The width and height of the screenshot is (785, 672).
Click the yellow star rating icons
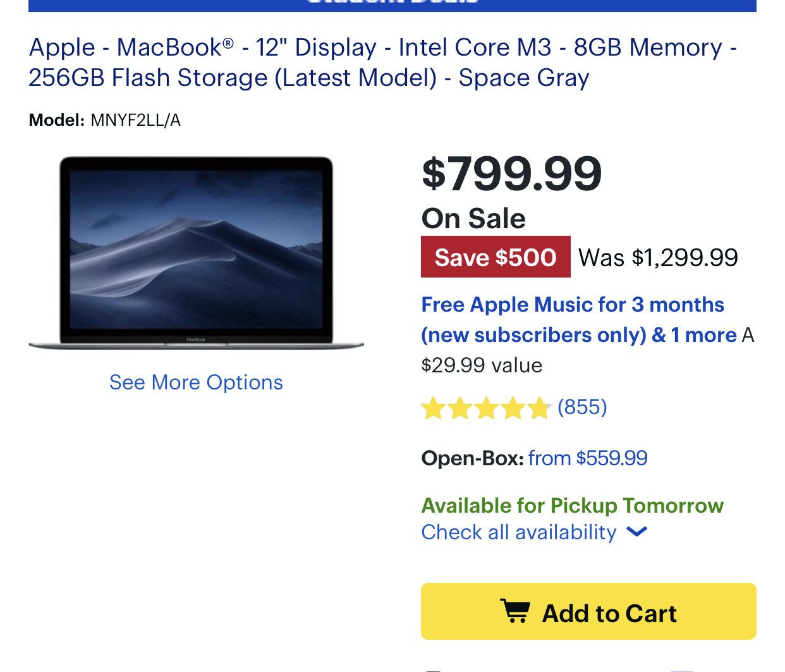pos(485,408)
